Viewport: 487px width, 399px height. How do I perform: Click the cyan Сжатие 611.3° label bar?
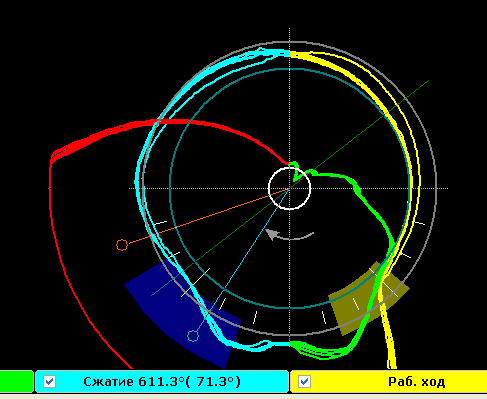pyautogui.click(x=162, y=381)
